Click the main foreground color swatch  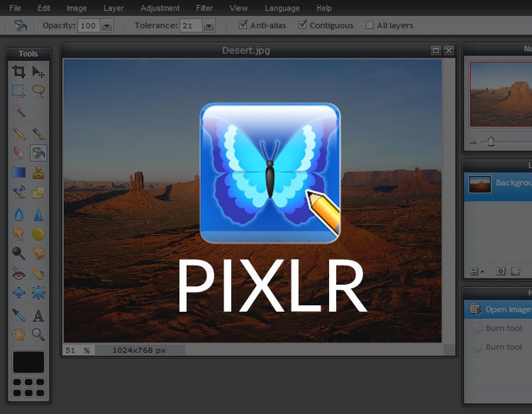click(x=28, y=362)
